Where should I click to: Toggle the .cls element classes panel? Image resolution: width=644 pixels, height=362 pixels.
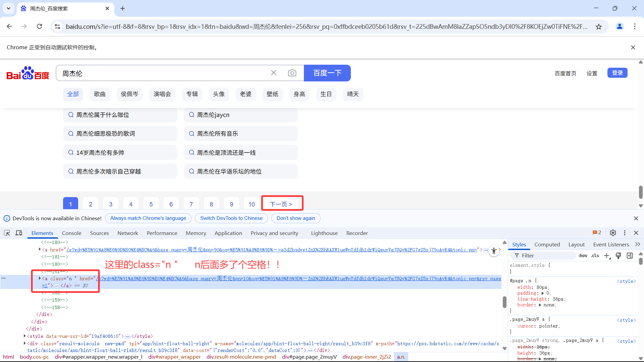click(x=595, y=256)
